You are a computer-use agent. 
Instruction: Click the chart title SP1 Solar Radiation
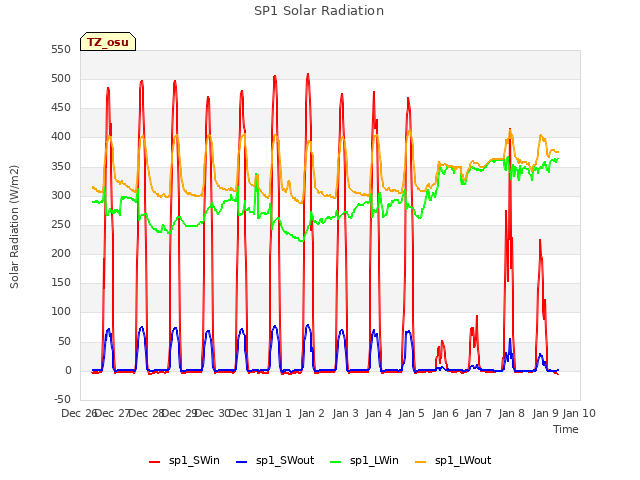(x=319, y=11)
